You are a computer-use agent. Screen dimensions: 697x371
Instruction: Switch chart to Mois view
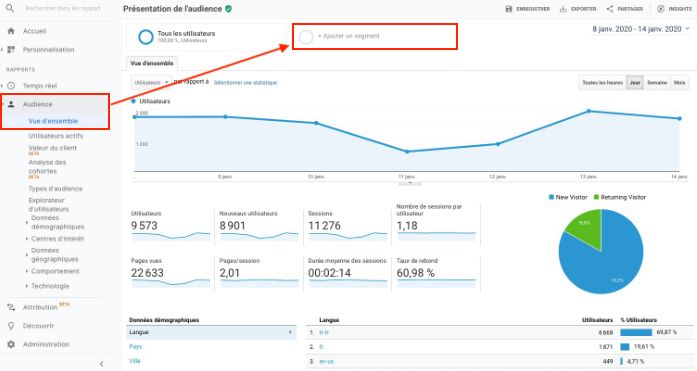point(679,83)
